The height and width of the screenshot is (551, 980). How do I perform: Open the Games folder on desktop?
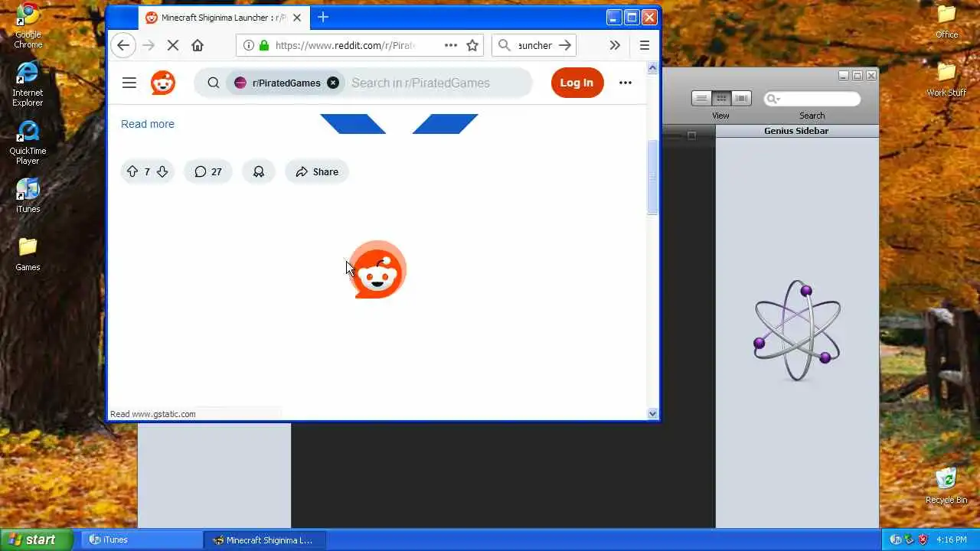coord(28,254)
